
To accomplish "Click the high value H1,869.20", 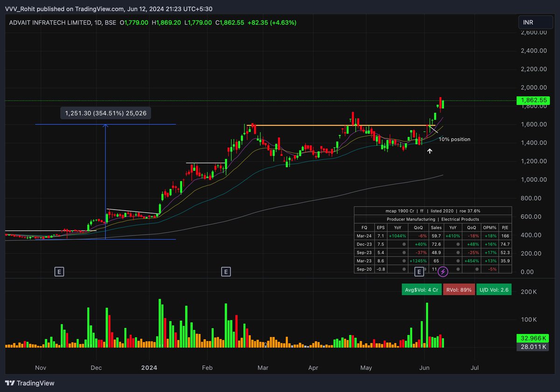I will (x=167, y=22).
